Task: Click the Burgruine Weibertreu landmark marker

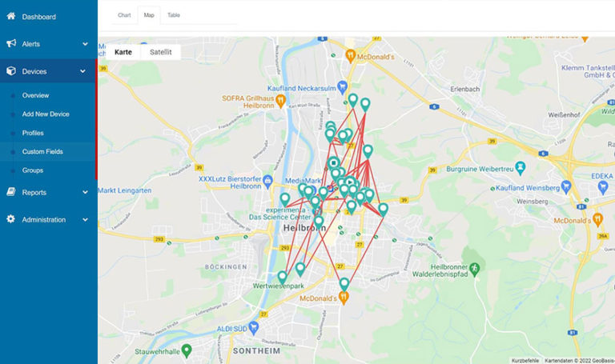Action: (x=520, y=168)
